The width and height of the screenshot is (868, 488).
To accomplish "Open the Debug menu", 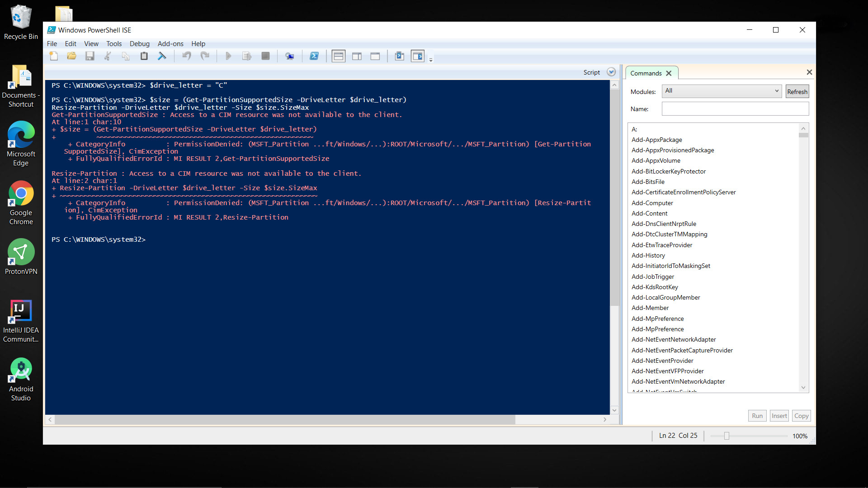I will pyautogui.click(x=140, y=44).
